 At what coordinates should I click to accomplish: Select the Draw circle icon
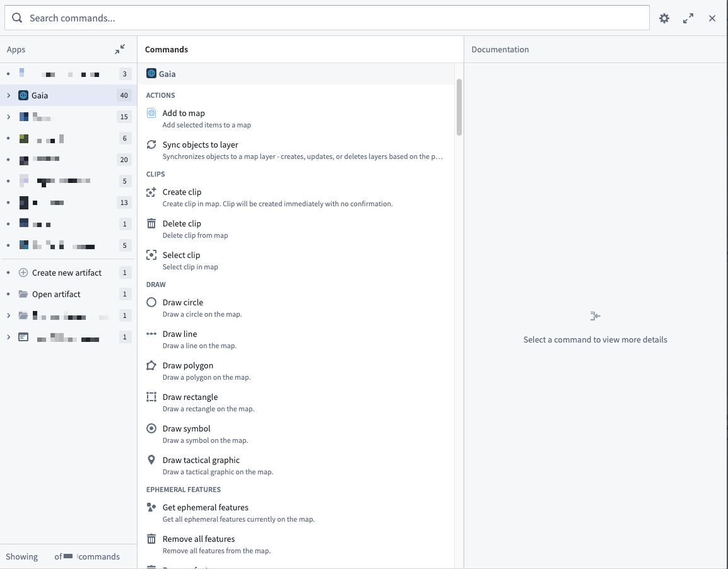coord(151,302)
